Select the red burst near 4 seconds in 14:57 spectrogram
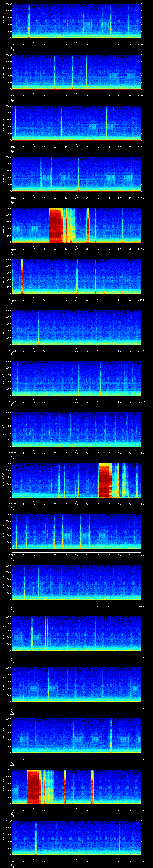153x868 pixels. coord(22,276)
